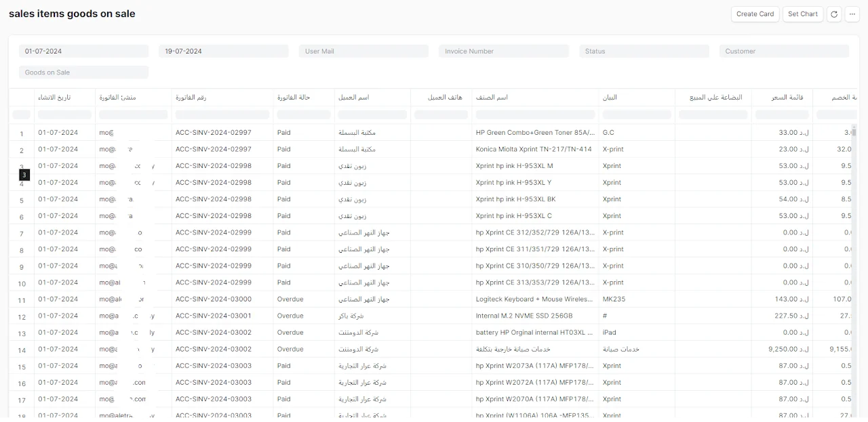Click column filter under اسم الصنف

point(536,114)
